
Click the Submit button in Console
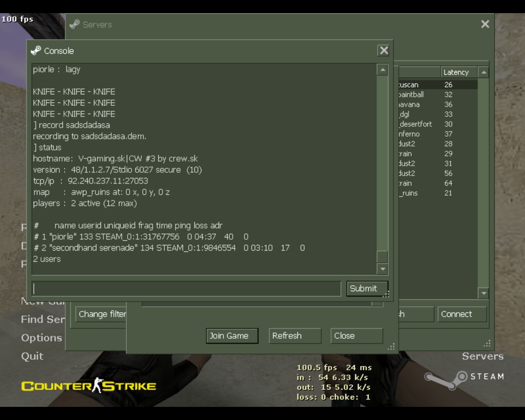[x=367, y=288]
